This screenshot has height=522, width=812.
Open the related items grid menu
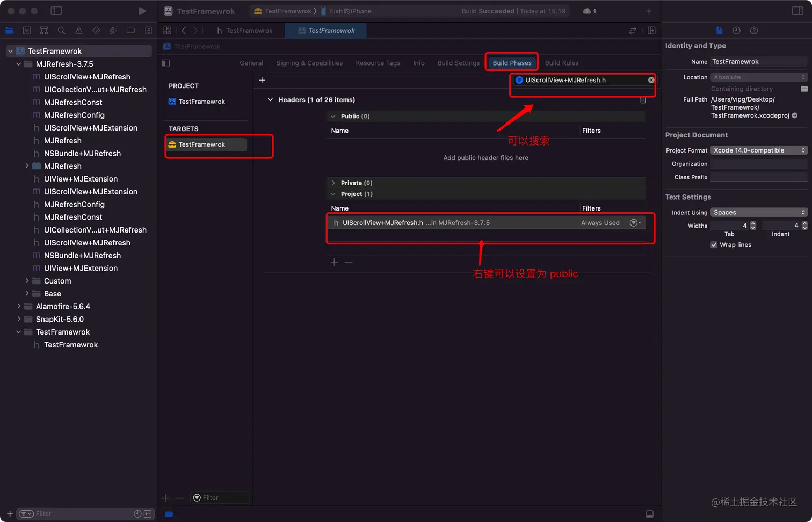(x=168, y=31)
